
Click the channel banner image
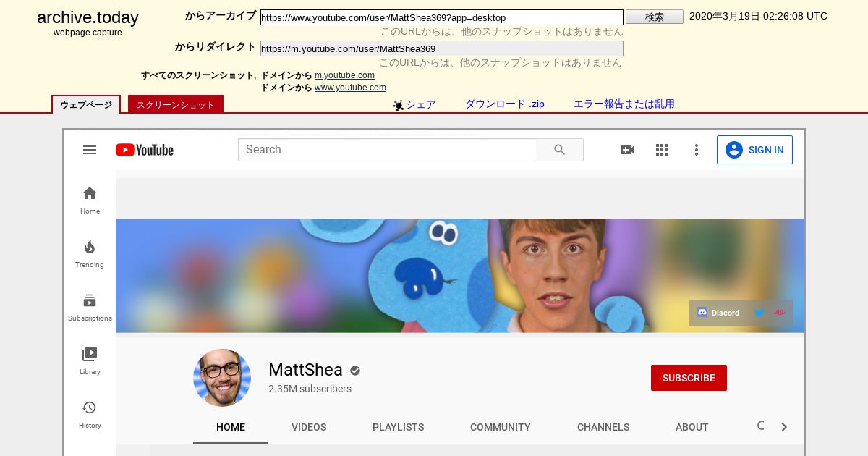[x=460, y=276]
